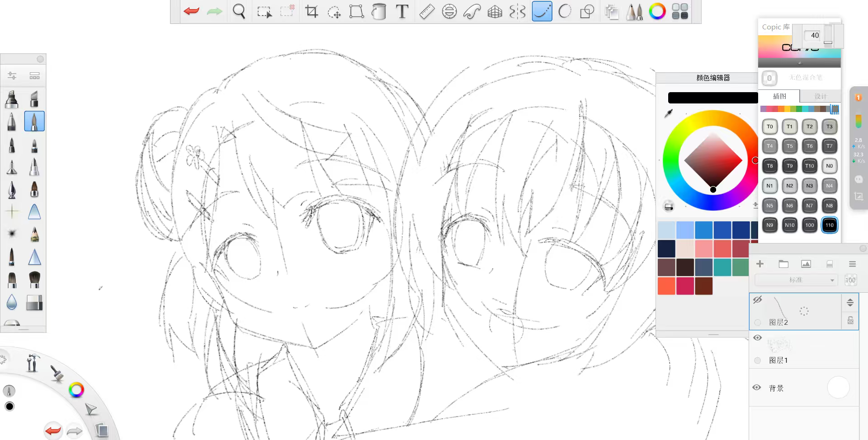The height and width of the screenshot is (440, 868).
Task: Toggle visibility of 背景 layer
Action: pyautogui.click(x=757, y=388)
